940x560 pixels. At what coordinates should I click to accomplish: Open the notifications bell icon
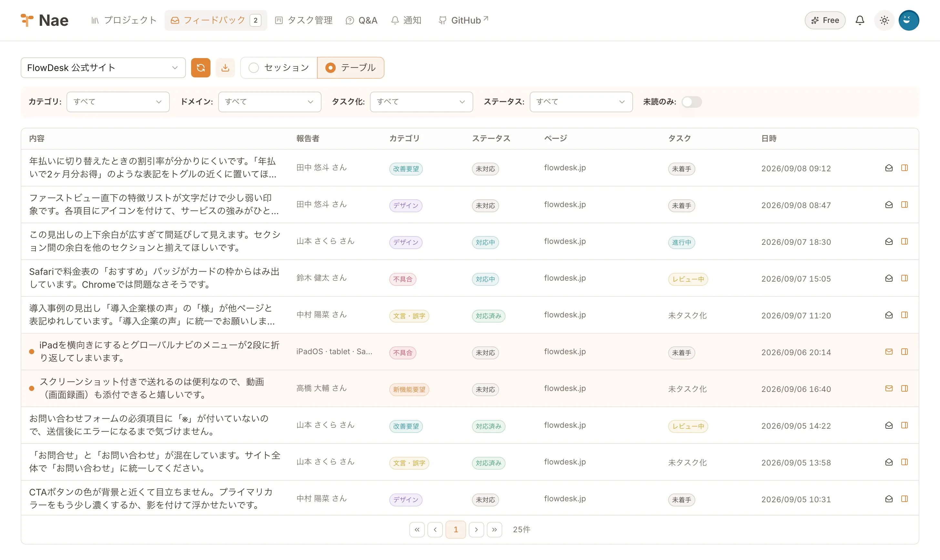click(860, 20)
